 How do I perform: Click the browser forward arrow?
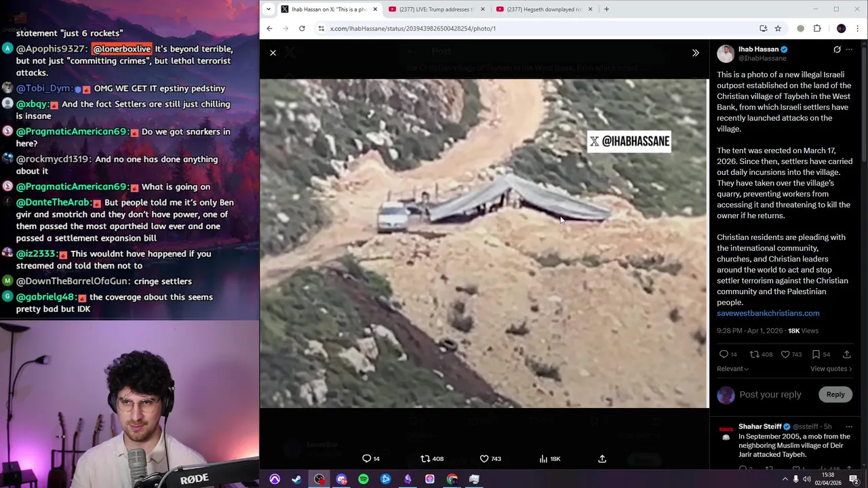[285, 28]
